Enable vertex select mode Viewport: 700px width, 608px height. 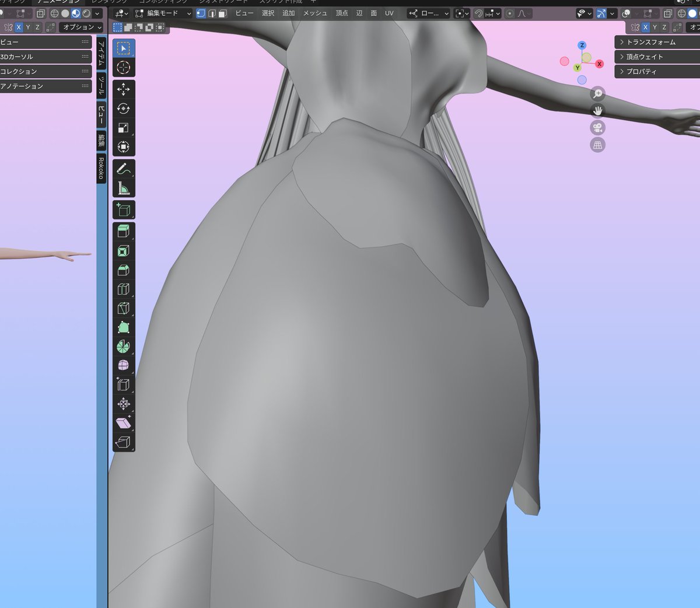[201, 13]
